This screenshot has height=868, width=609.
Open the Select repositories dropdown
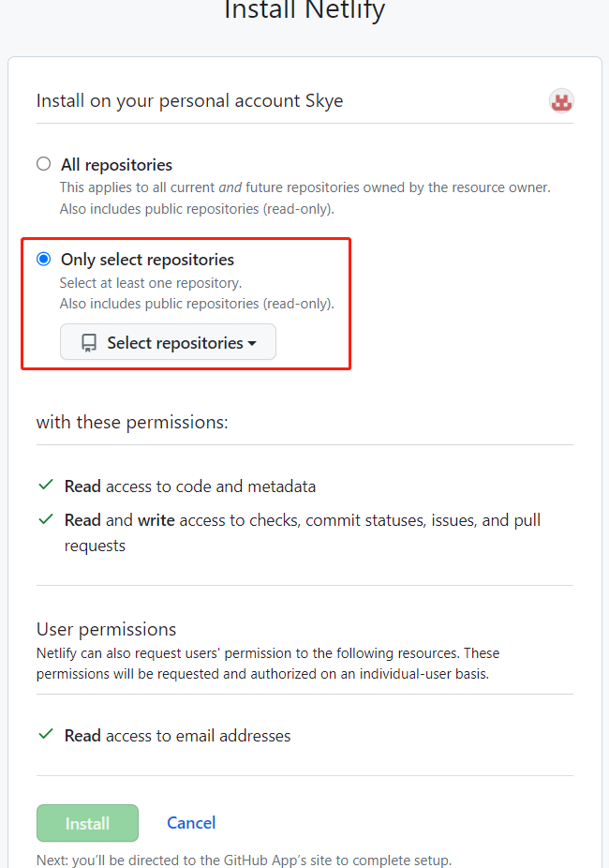(x=169, y=342)
